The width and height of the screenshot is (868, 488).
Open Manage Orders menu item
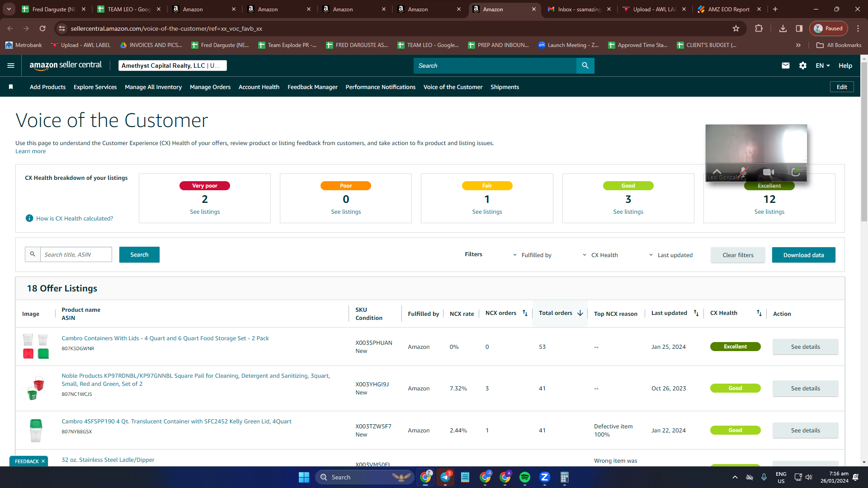tap(210, 87)
